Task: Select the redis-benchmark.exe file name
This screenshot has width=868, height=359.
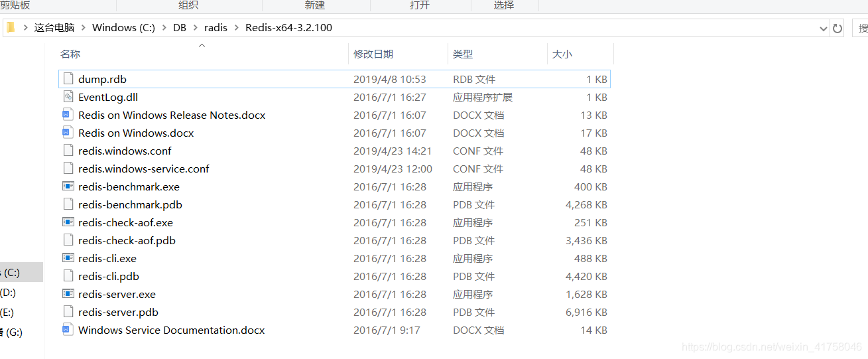Action: click(x=129, y=186)
